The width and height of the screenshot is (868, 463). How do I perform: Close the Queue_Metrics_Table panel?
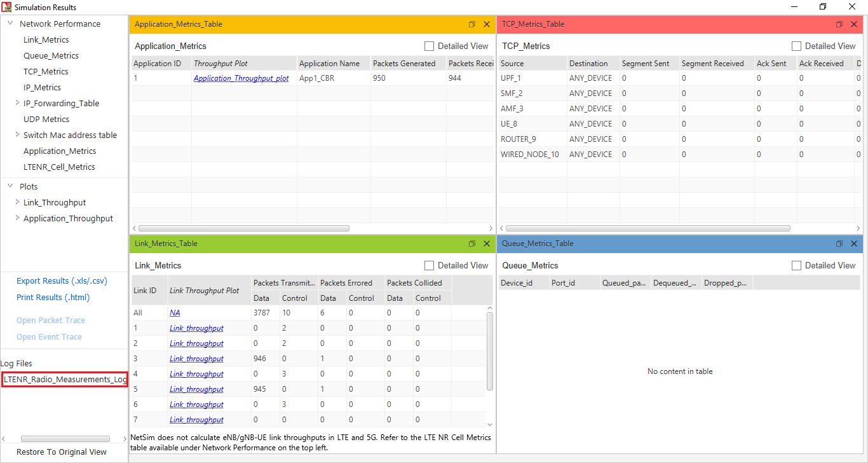click(854, 244)
